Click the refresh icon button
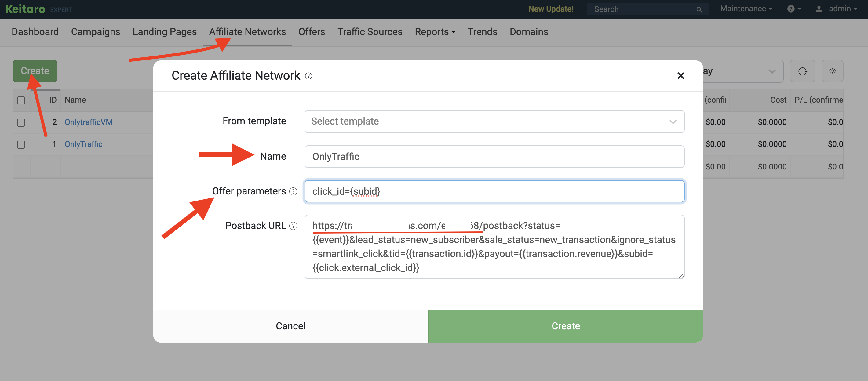 (802, 71)
